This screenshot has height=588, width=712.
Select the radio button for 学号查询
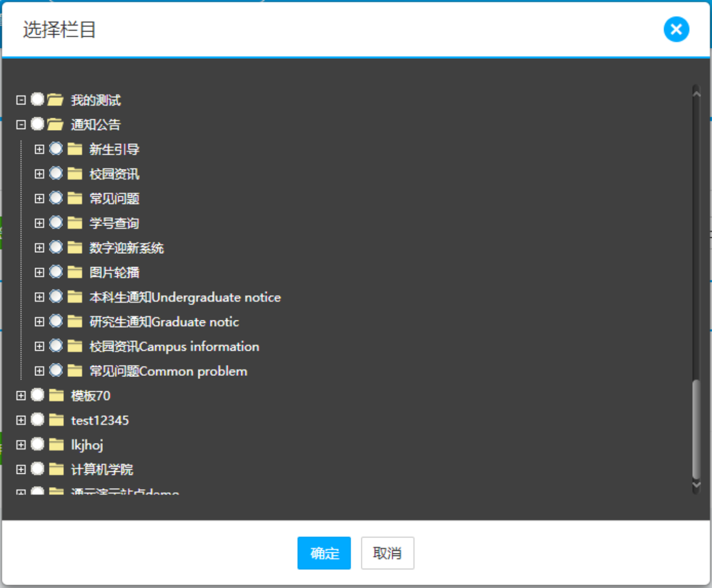coord(56,223)
